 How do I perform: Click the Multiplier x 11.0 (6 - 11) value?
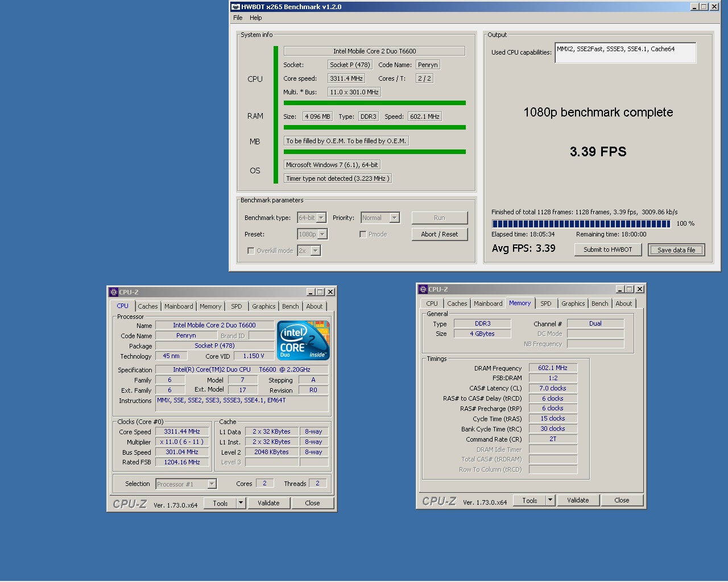(x=182, y=442)
